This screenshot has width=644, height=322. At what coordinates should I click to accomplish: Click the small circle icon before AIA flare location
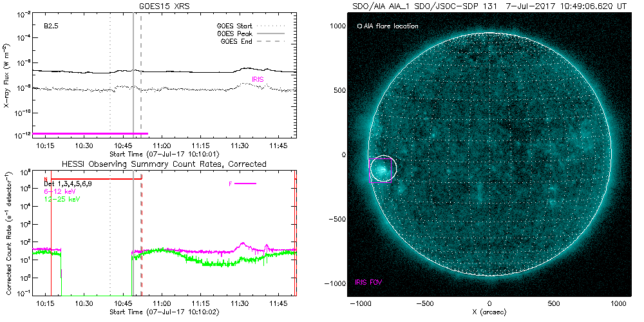coord(359,26)
